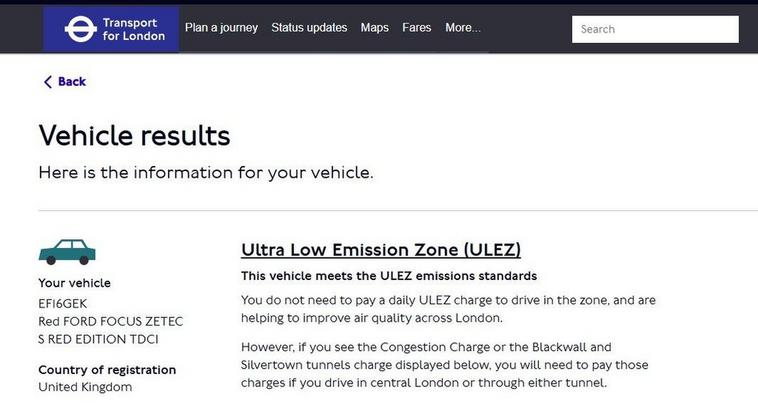The image size is (758, 414).
Task: Click the Blackwall and Silvertown tunnels paragraph
Action: pyautogui.click(x=445, y=365)
